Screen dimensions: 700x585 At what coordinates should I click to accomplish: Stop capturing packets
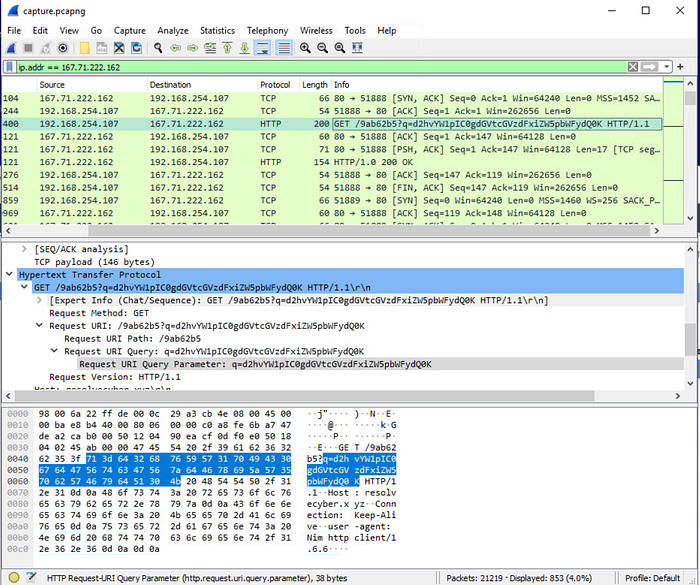28,48
